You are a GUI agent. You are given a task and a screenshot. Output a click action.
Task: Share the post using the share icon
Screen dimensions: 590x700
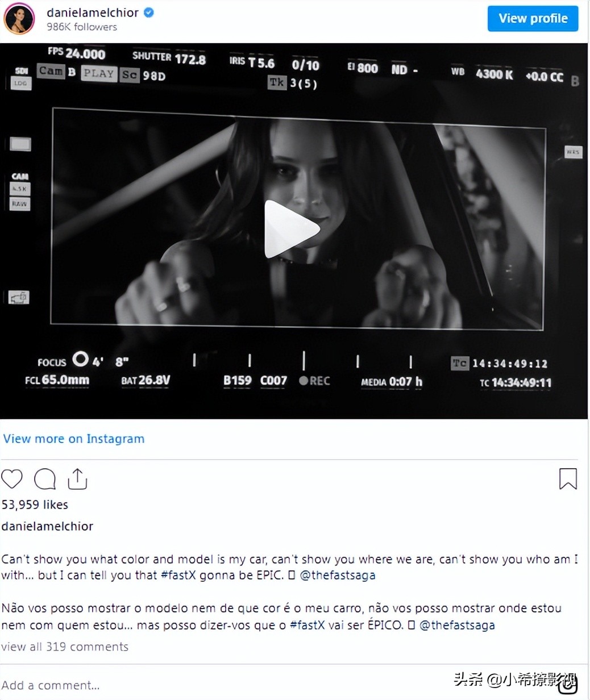(x=77, y=479)
